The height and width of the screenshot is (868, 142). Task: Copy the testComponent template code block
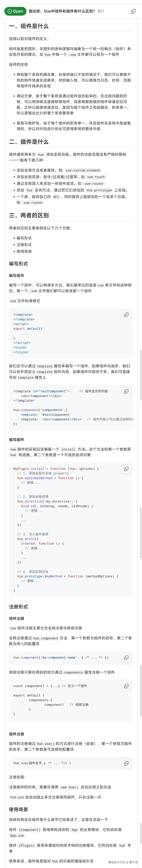point(126,391)
